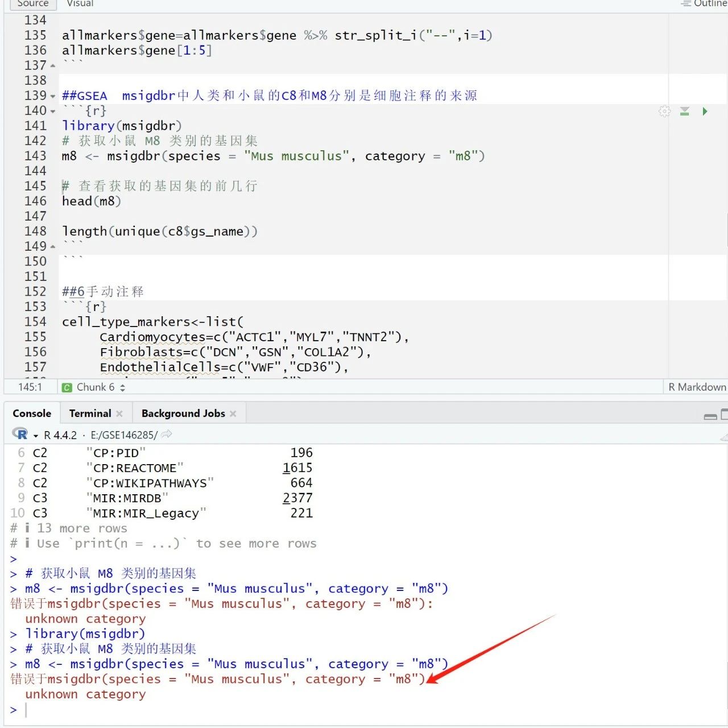Fold the chunk starting at line 140
The width and height of the screenshot is (728, 728).
point(53,111)
